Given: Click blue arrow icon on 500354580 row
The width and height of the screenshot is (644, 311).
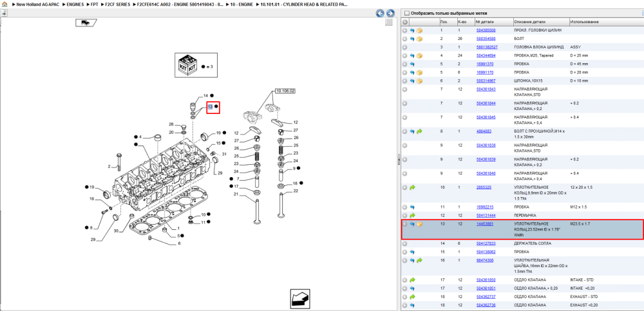Looking at the screenshot, I should (x=412, y=39).
